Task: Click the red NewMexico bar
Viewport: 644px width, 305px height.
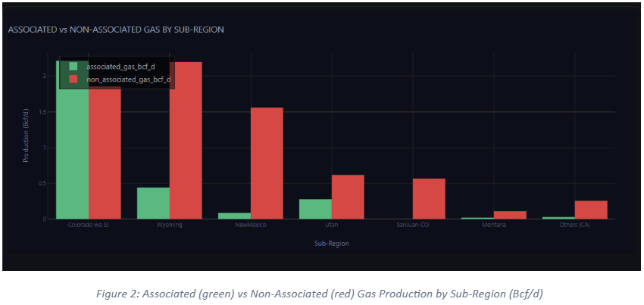Action: point(267,163)
